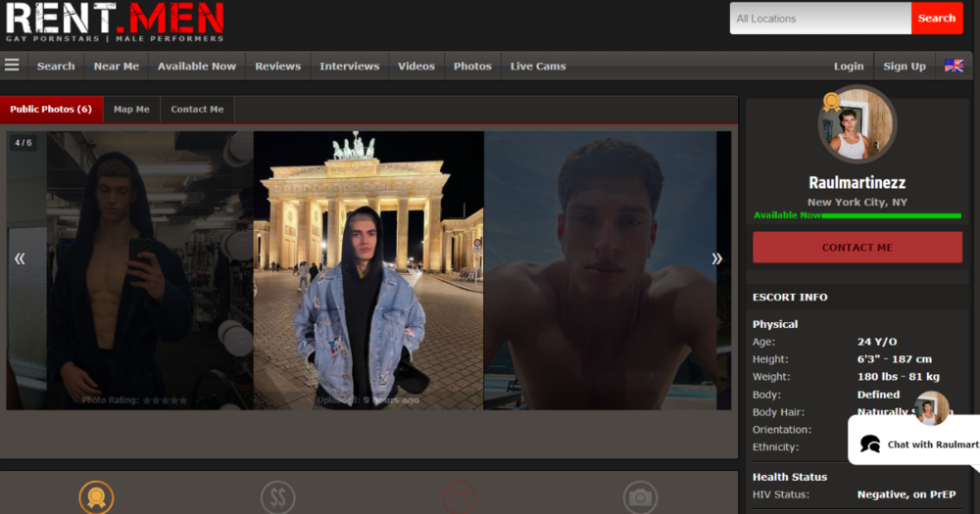Open the hamburger menu icon
Screen dimensions: 980x514
tap(12, 66)
